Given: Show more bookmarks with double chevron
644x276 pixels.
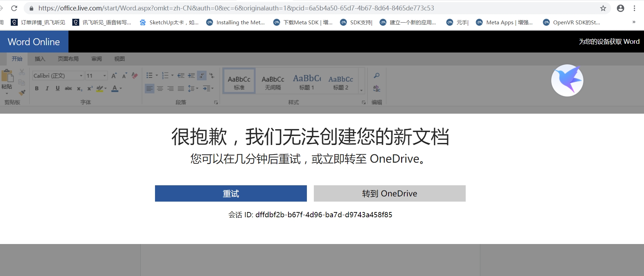Looking at the screenshot, I should [634, 22].
